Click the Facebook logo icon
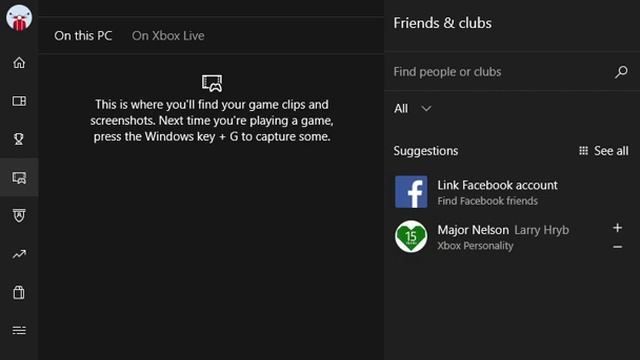 click(x=411, y=192)
